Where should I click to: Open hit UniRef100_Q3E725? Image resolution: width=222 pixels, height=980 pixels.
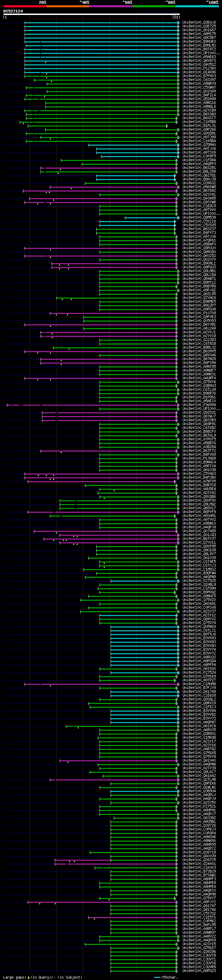[199, 26]
